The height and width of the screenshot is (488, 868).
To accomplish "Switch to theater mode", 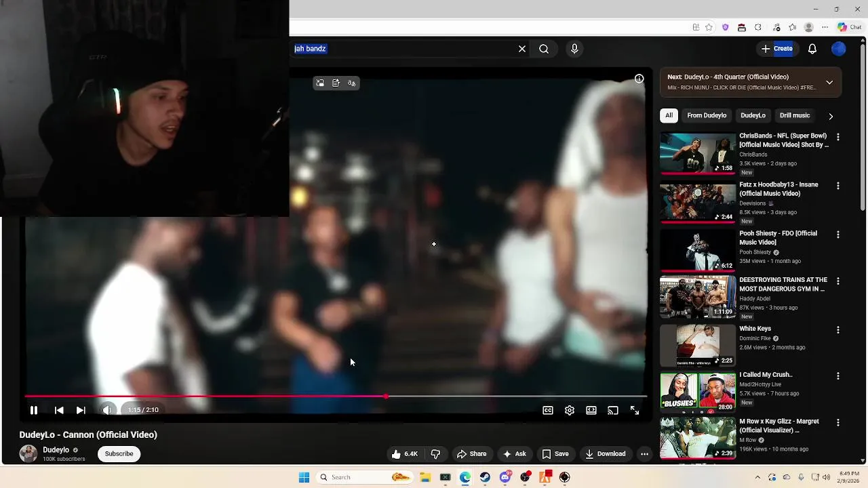I will pyautogui.click(x=591, y=410).
